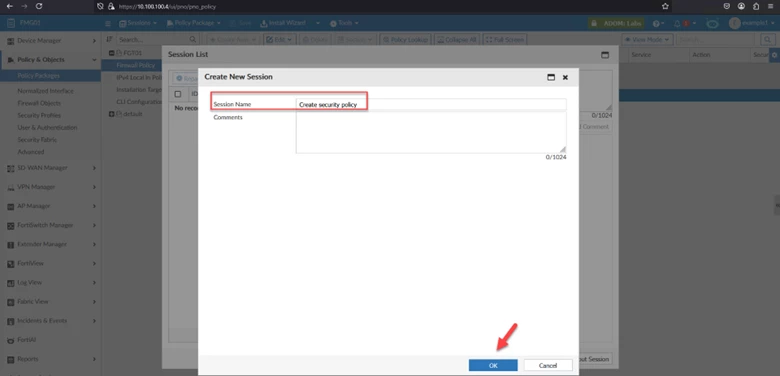The image size is (780, 376).
Task: Open the example1 user account menu
Action: (x=752, y=23)
